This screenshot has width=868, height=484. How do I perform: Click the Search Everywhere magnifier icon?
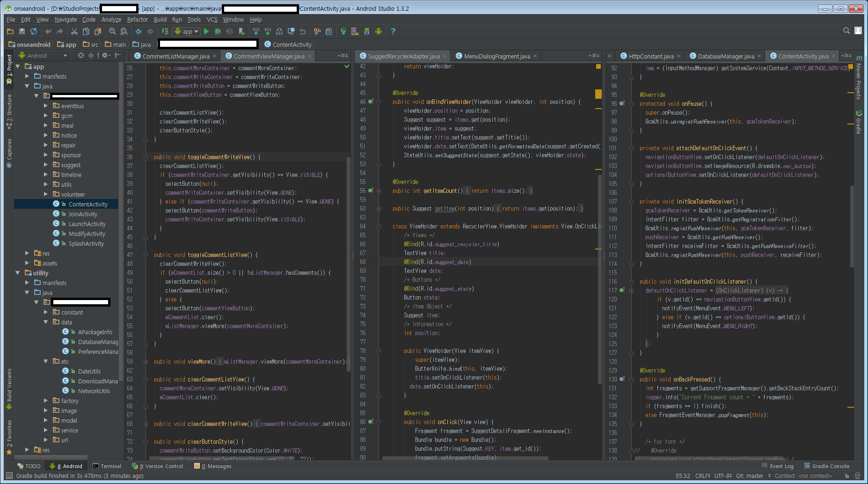click(x=846, y=30)
